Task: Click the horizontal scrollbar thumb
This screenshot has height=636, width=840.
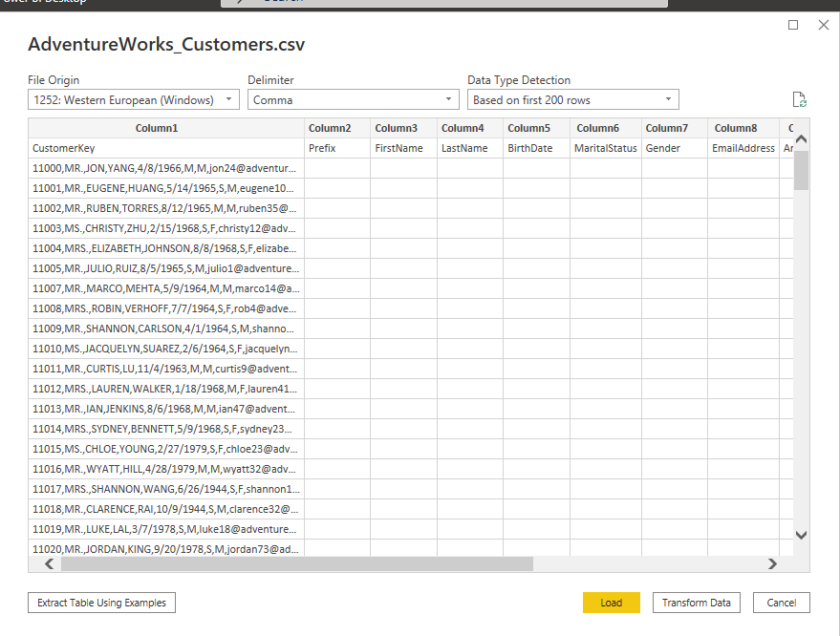Action: 297,563
